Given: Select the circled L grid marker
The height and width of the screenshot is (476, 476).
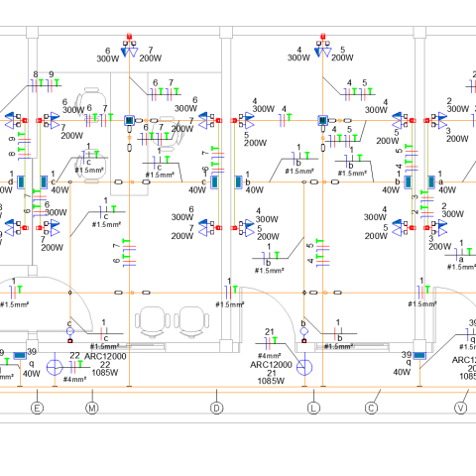Looking at the screenshot, I should pyautogui.click(x=313, y=408).
